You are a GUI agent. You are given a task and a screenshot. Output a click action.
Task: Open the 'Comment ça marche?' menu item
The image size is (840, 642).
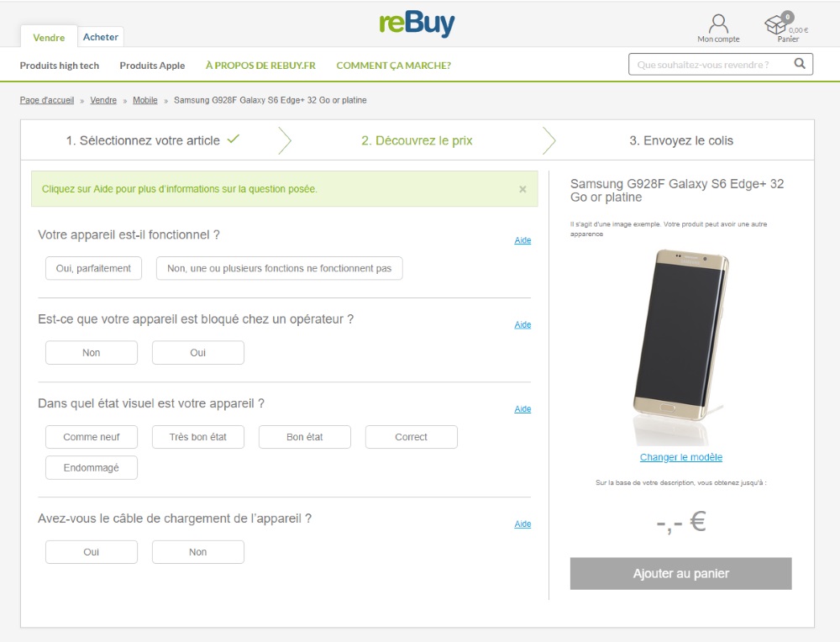[393, 65]
